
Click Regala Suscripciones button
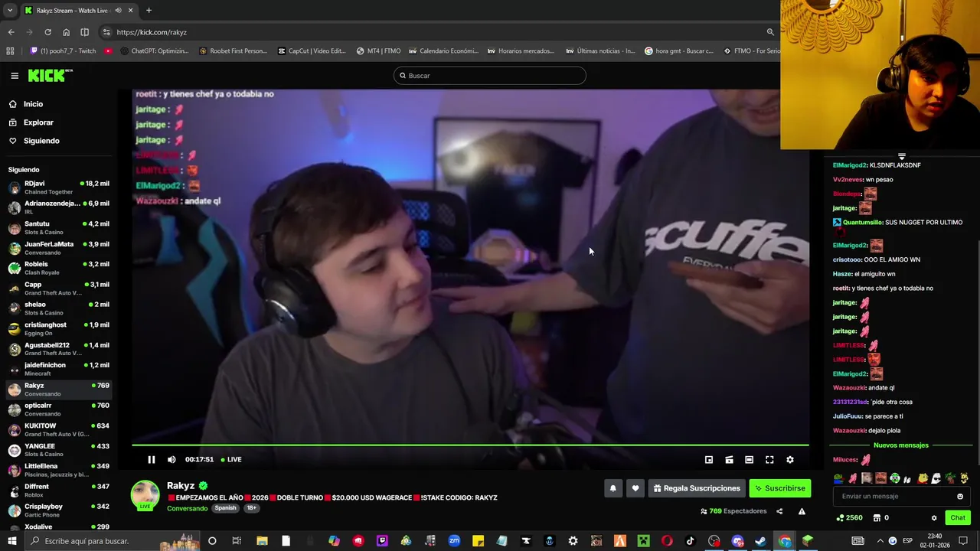697,488
